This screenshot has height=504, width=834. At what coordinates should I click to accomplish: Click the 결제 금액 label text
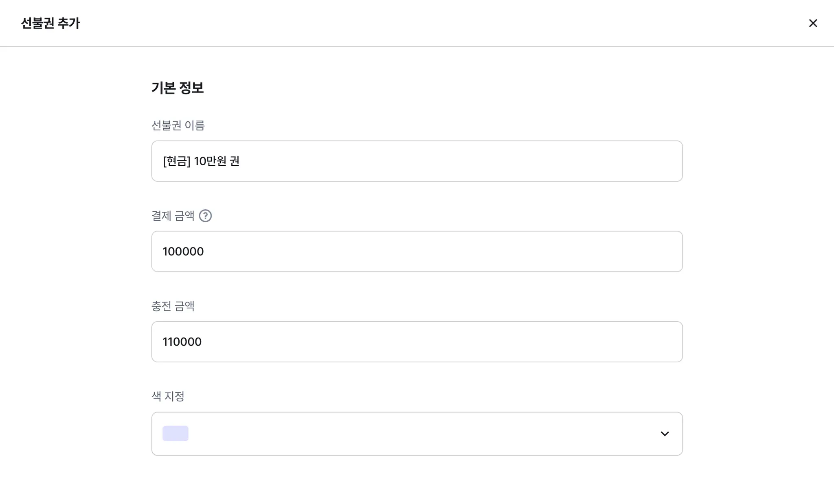coord(173,216)
